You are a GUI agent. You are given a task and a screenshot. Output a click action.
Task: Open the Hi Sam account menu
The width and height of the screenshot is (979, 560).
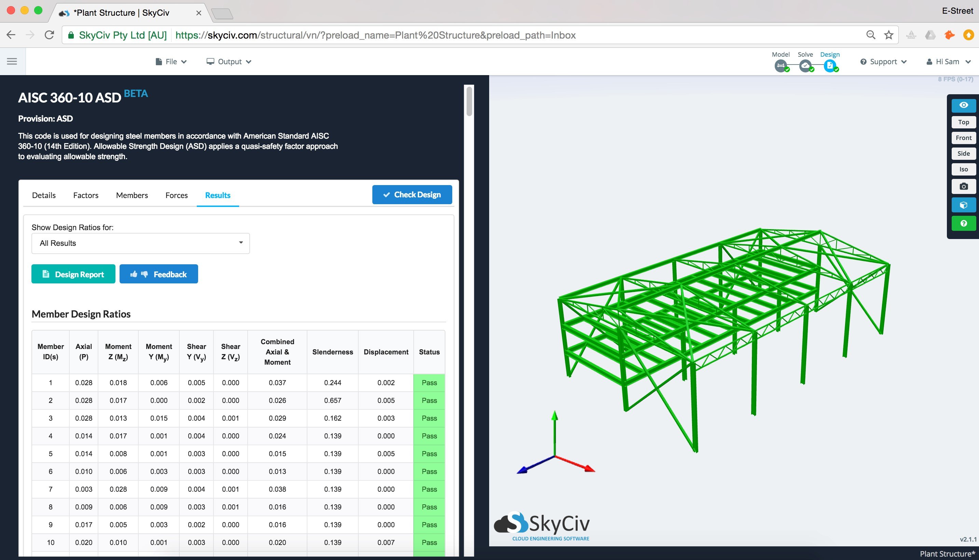949,61
